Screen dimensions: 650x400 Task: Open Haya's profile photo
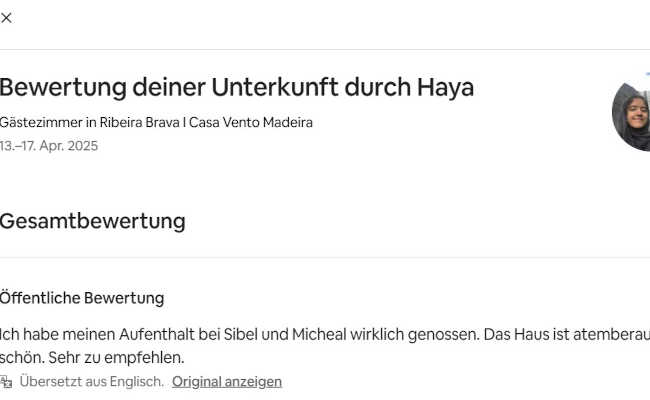click(631, 115)
